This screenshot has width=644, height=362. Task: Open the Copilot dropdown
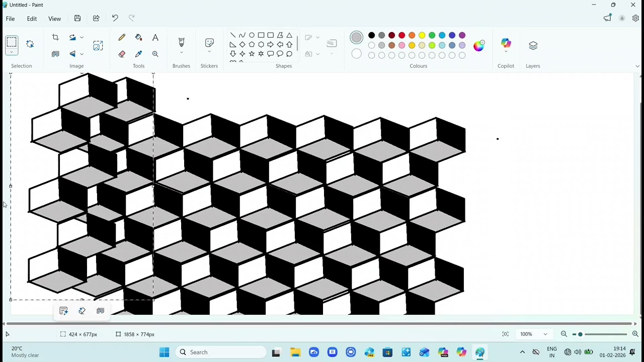506,52
